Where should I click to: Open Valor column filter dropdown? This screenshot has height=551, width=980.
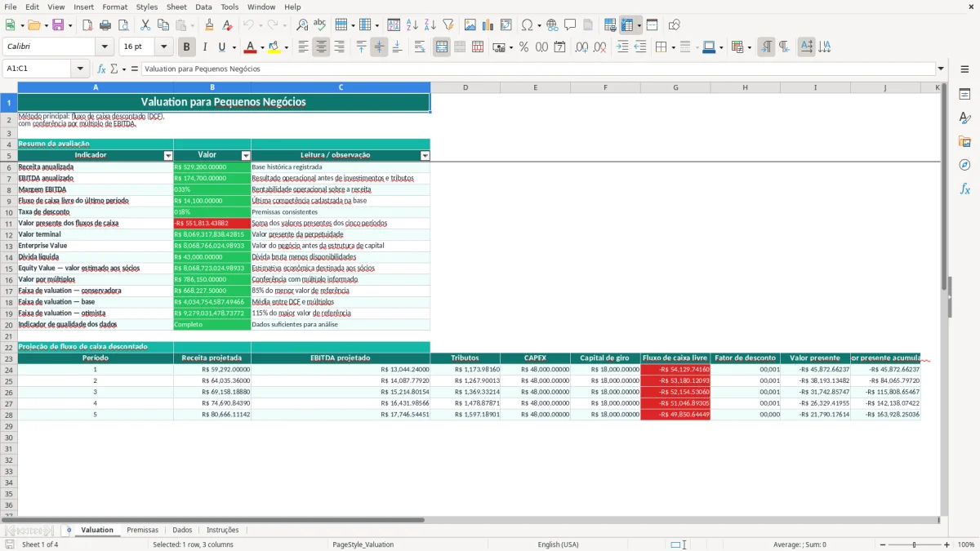tap(246, 155)
